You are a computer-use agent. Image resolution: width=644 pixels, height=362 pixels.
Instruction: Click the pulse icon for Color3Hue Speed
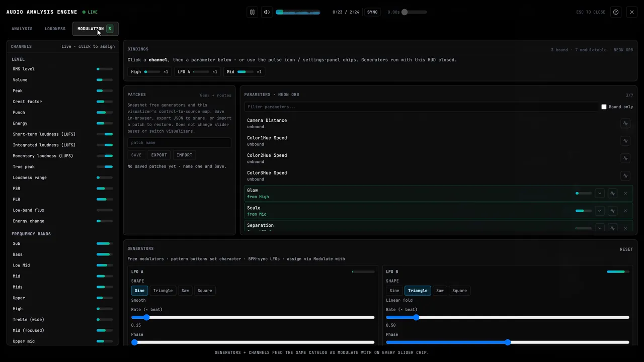pos(625,176)
